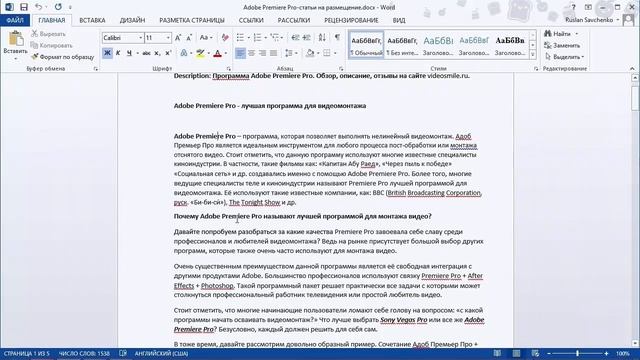Open the font size dropdown
Viewport: 640px width, 360px height.
(x=168, y=38)
